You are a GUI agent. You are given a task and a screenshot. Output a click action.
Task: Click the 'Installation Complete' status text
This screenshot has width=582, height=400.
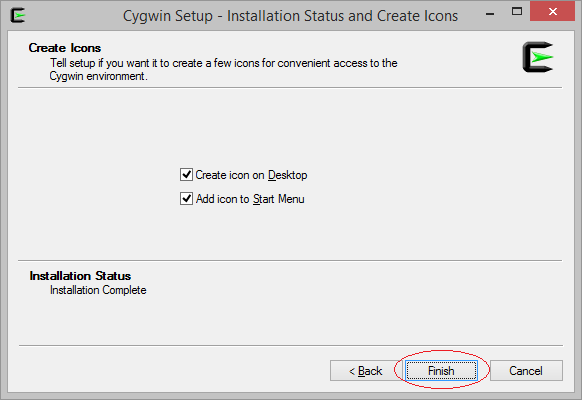point(98,290)
